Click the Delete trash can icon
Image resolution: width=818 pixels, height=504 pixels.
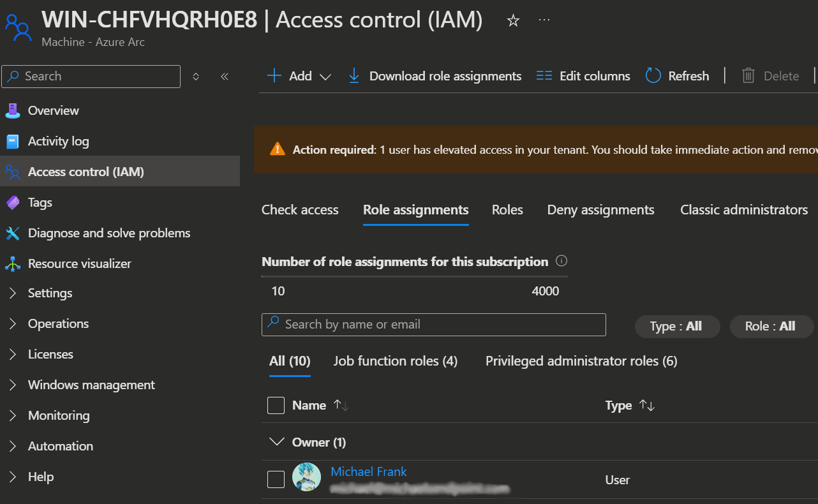coord(748,76)
